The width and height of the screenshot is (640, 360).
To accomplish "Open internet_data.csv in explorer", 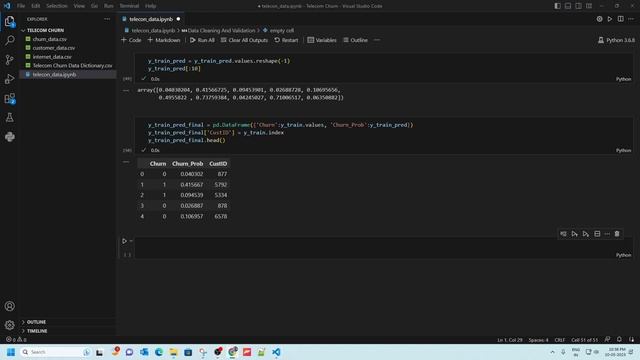I will [52, 57].
